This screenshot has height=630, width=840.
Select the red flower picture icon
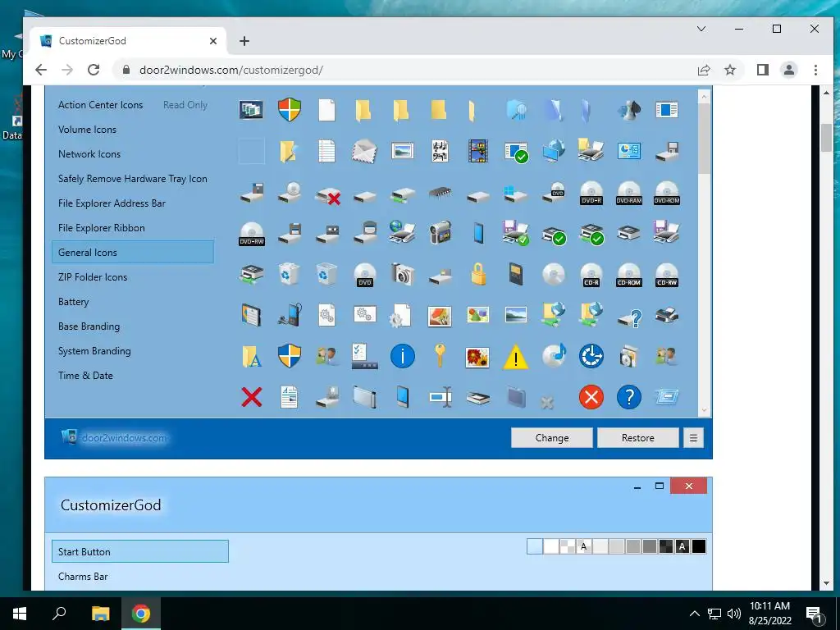point(477,358)
